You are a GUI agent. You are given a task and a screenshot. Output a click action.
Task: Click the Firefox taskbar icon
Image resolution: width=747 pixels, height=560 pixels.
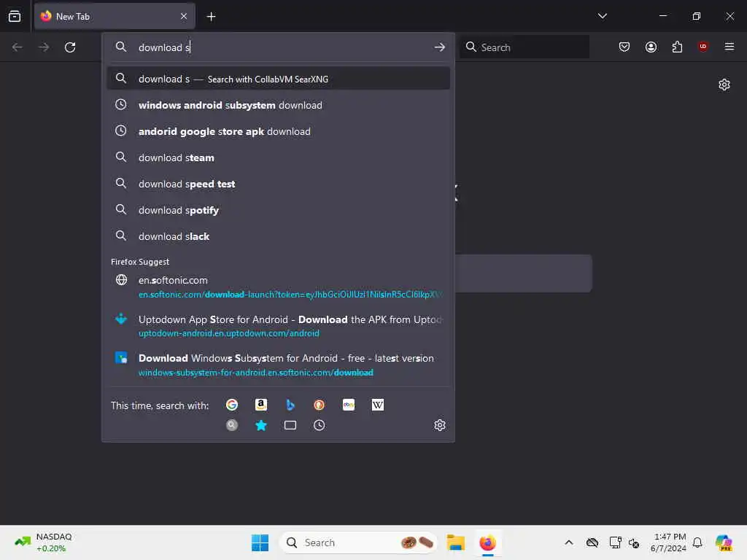487,542
